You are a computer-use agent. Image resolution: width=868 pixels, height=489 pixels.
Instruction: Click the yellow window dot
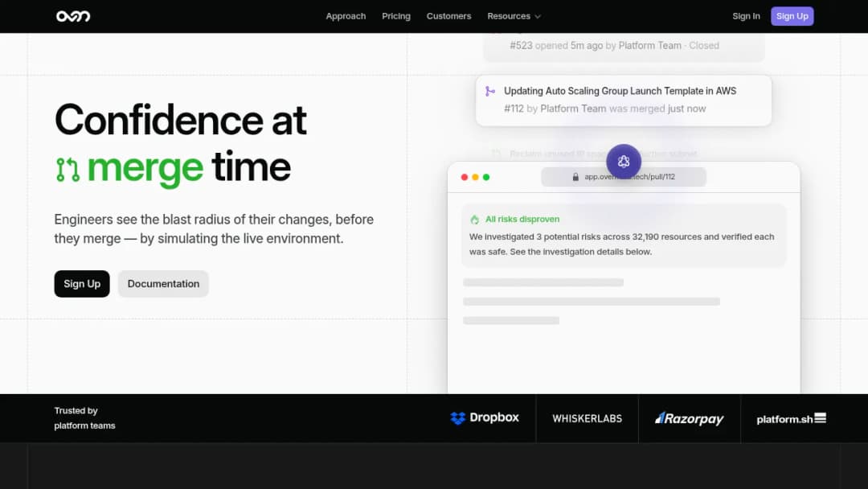[476, 177]
